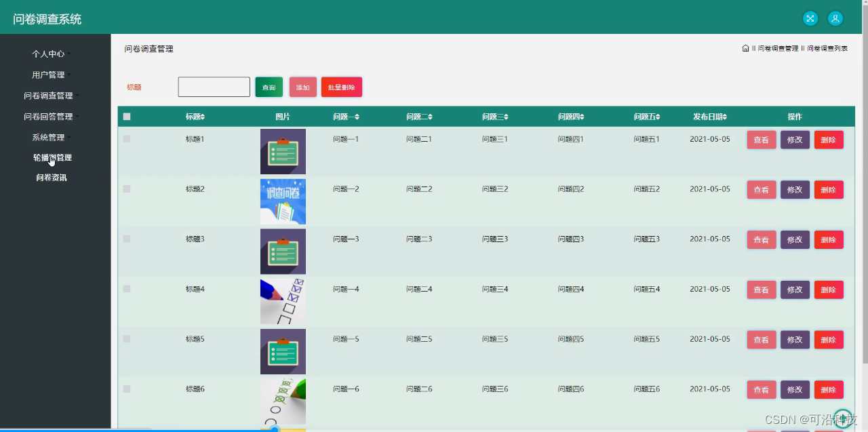Check the box for row 标题1
This screenshot has width=868, height=432.
coord(127,139)
